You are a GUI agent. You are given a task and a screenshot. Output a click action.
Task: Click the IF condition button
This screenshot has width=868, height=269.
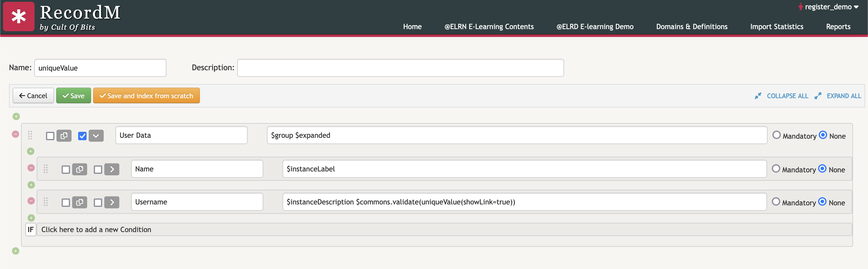point(31,230)
